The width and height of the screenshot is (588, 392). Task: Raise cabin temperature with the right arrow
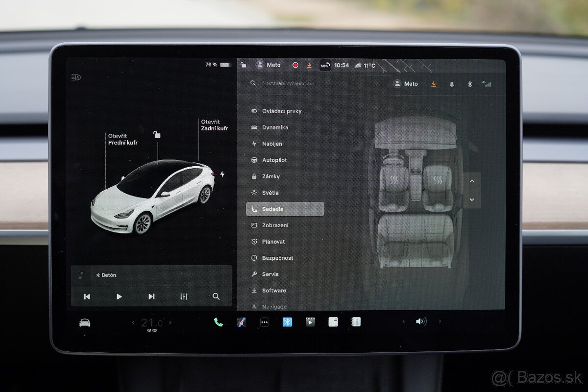coord(170,322)
